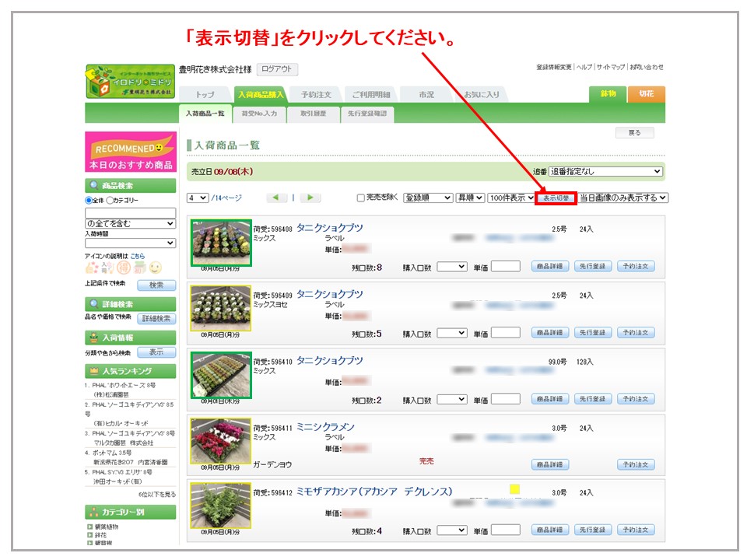Switch to the 予約注文 tab
Image resolution: width=747 pixels, height=560 pixels.
(x=316, y=94)
